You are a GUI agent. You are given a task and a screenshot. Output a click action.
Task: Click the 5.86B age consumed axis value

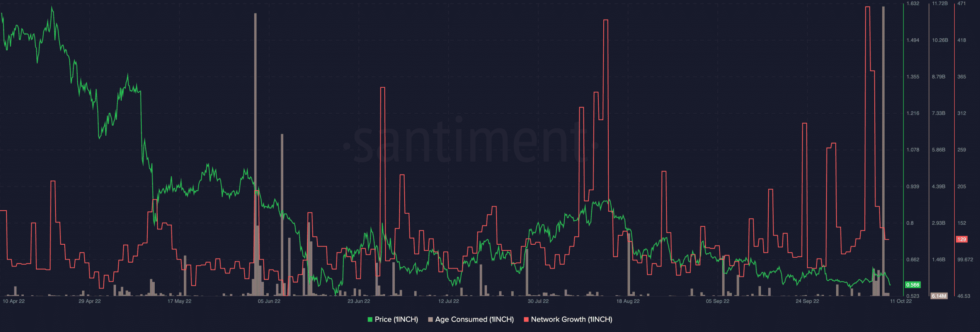[x=939, y=150]
